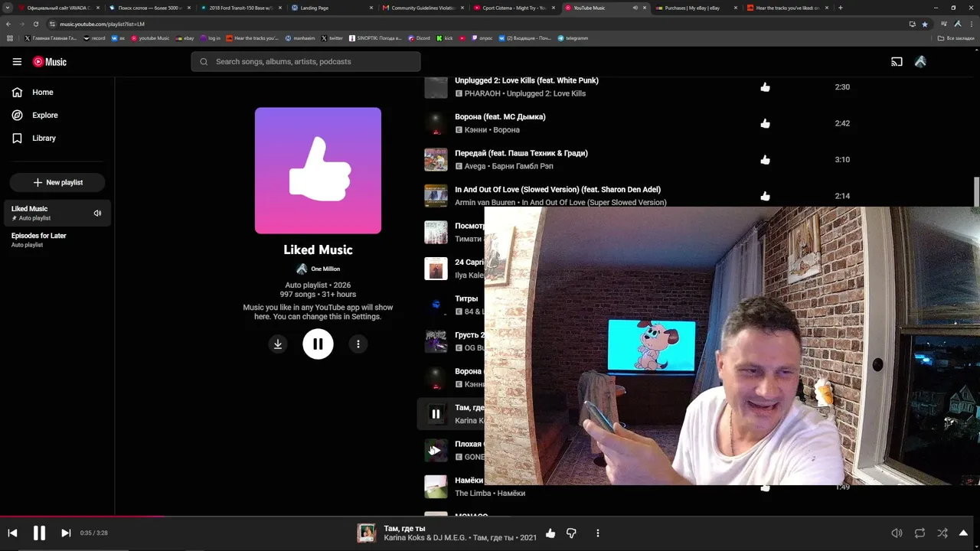Mute audio on YouTube Music tab
This screenshot has height=551, width=980.
point(635,8)
